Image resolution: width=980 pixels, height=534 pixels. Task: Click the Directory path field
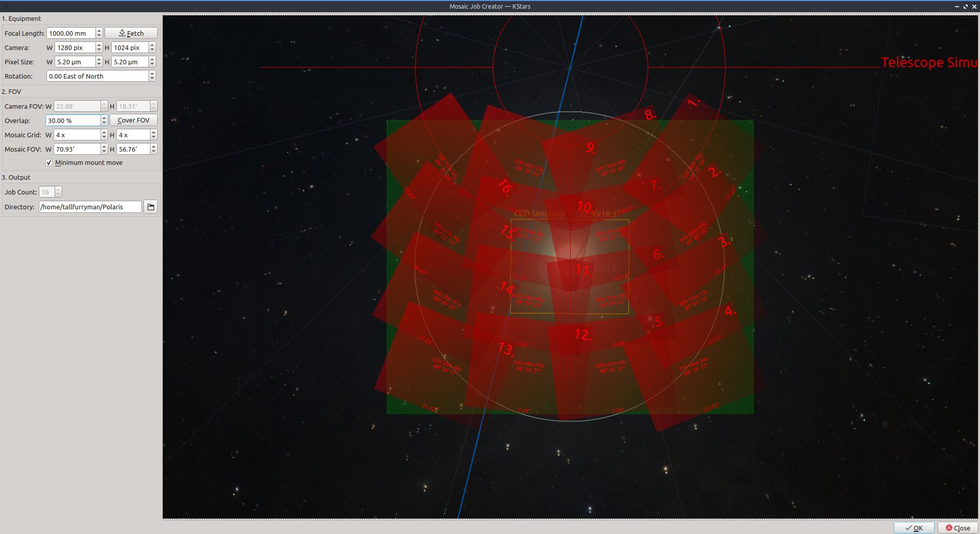coord(90,207)
